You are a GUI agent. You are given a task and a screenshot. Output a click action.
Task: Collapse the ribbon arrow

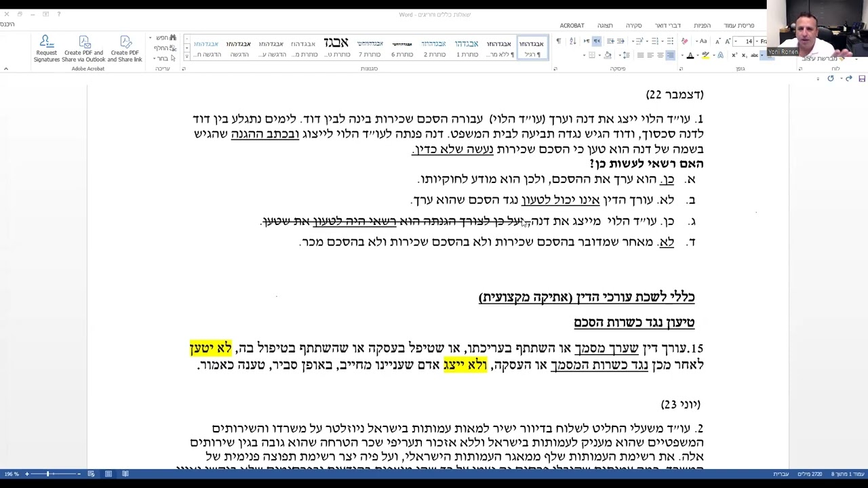6,68
